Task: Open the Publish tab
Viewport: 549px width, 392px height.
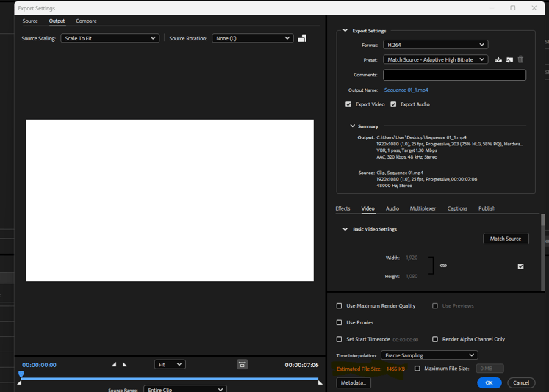Action: click(487, 208)
